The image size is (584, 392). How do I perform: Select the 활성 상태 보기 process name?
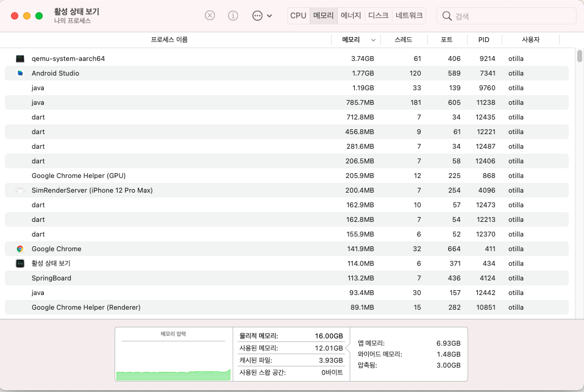click(51, 263)
